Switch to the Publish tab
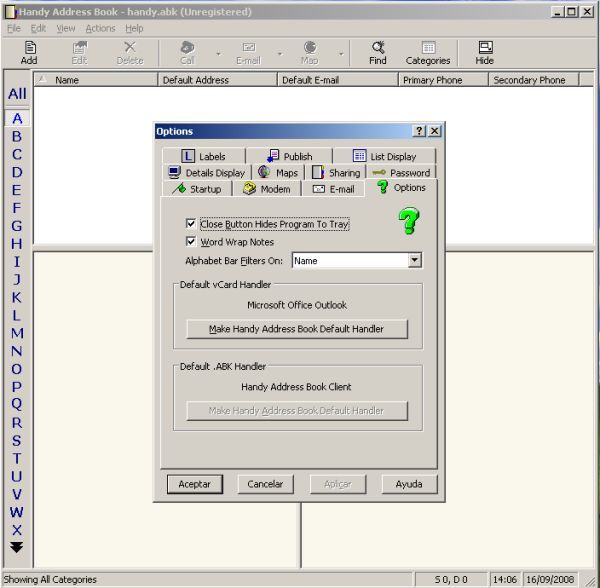 [x=289, y=156]
